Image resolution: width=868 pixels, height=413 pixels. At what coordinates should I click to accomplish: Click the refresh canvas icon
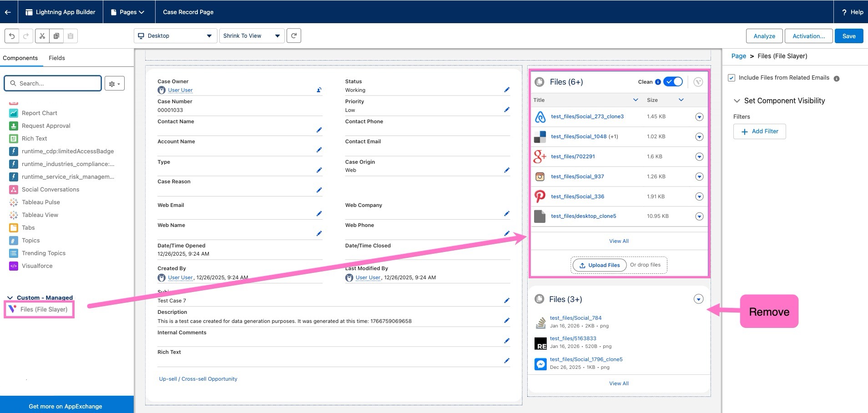coord(294,35)
